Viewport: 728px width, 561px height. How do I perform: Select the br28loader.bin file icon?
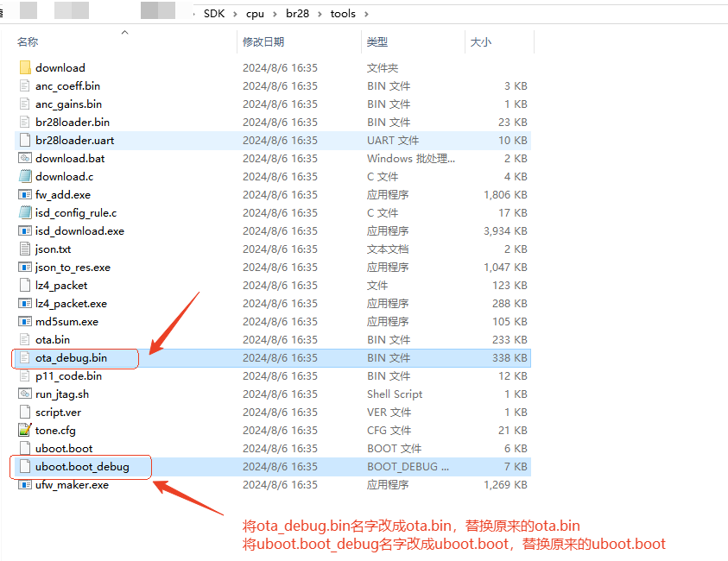[x=25, y=122]
